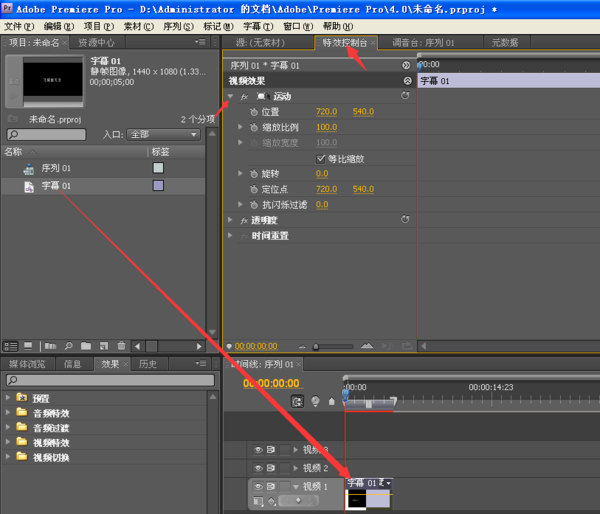This screenshot has height=514, width=600.
Task: Toggle eye visibility for 视频 1 track
Action: click(258, 486)
